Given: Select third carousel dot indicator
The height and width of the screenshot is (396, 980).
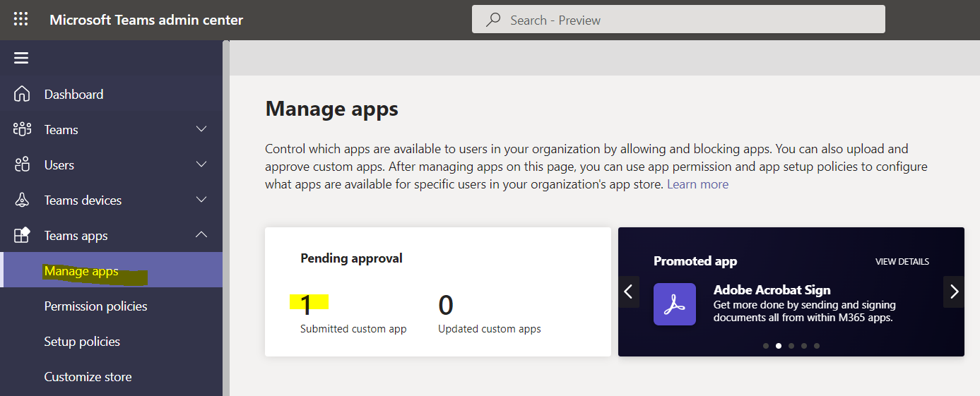Looking at the screenshot, I should [x=791, y=346].
